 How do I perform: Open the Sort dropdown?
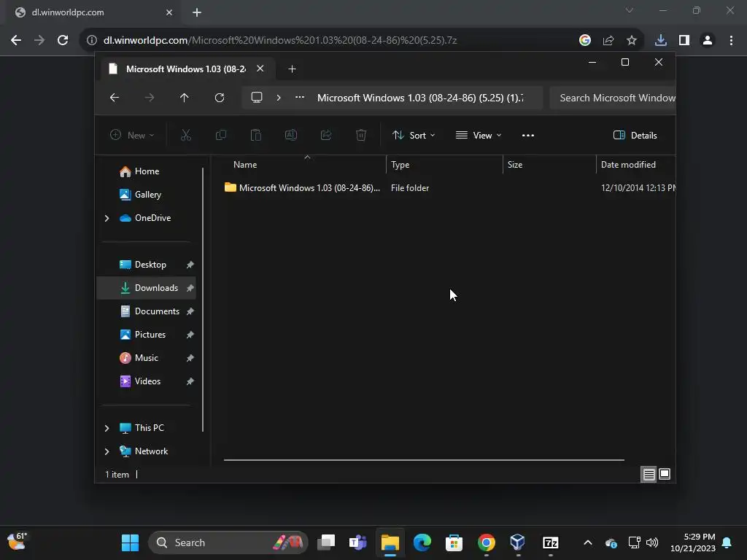pos(414,135)
